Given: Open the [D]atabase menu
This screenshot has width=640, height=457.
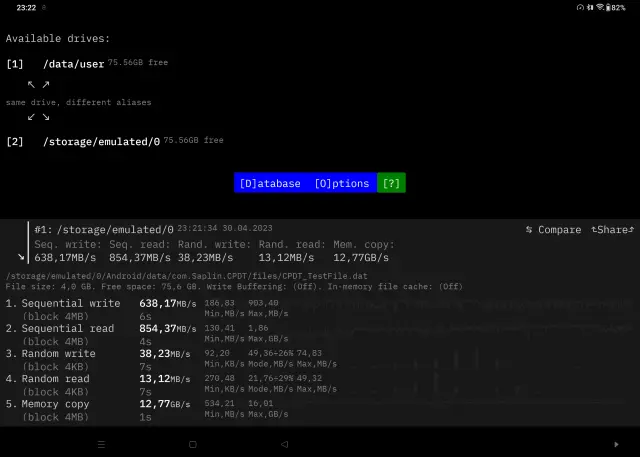Looking at the screenshot, I should (270, 184).
